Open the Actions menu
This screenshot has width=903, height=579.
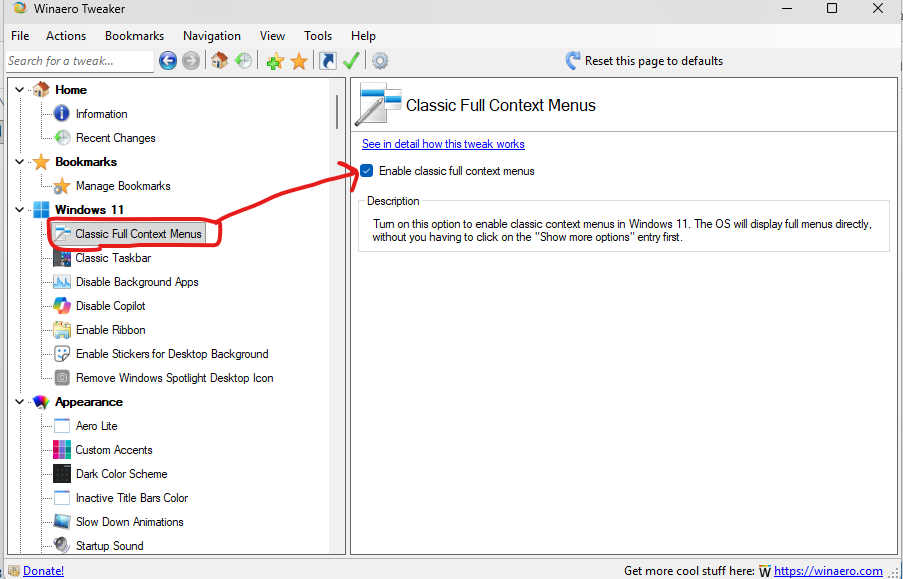(66, 36)
